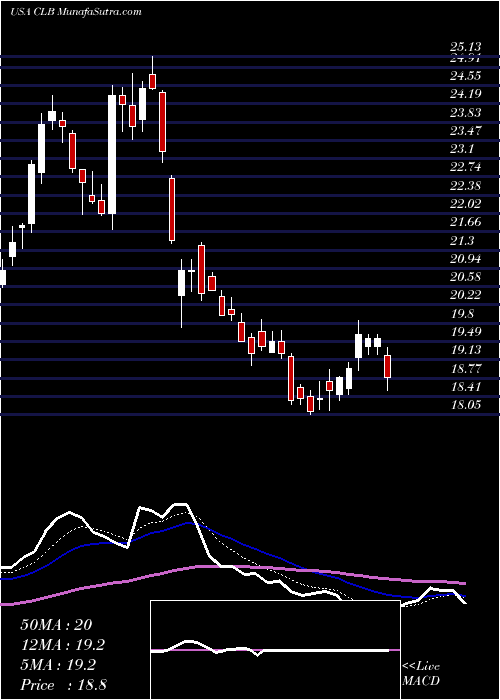This screenshot has width=500, height=700.
Task: Click the 12MA : 19.2 reading
Action: [63, 645]
